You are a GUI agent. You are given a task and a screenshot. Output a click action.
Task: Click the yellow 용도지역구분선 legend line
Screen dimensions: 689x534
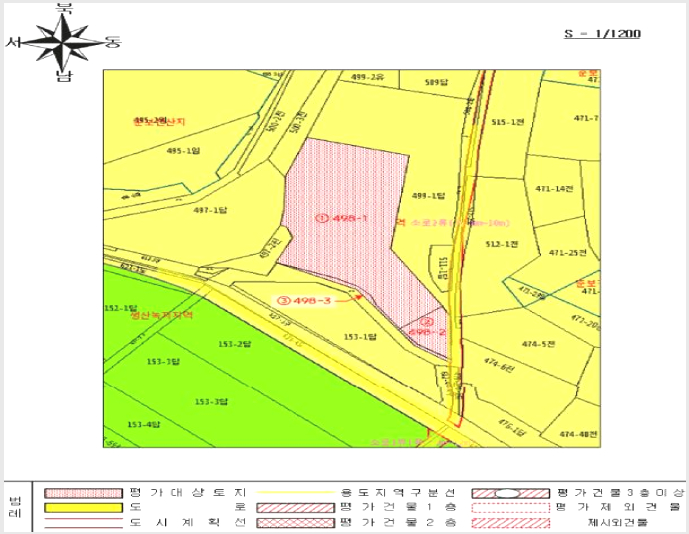[x=295, y=493]
